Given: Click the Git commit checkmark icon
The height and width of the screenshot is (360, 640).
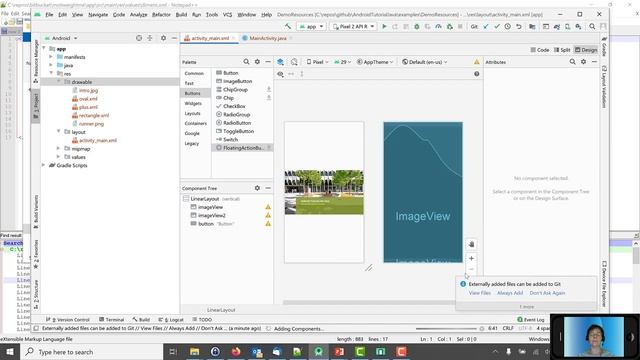Looking at the screenshot, I should click(x=497, y=27).
